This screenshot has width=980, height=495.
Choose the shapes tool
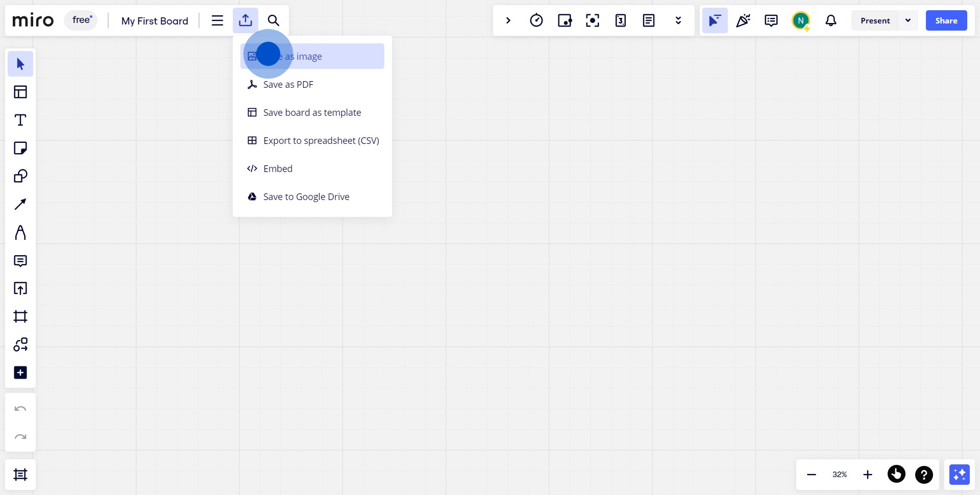pos(20,176)
